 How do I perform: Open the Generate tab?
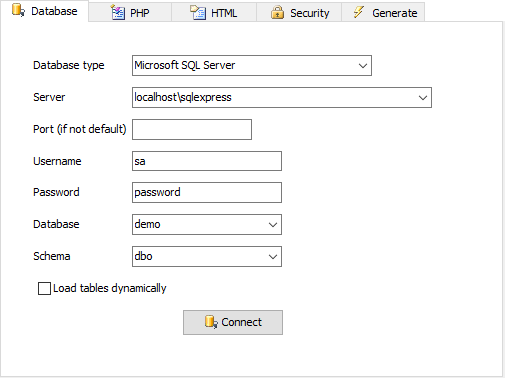pyautogui.click(x=383, y=12)
